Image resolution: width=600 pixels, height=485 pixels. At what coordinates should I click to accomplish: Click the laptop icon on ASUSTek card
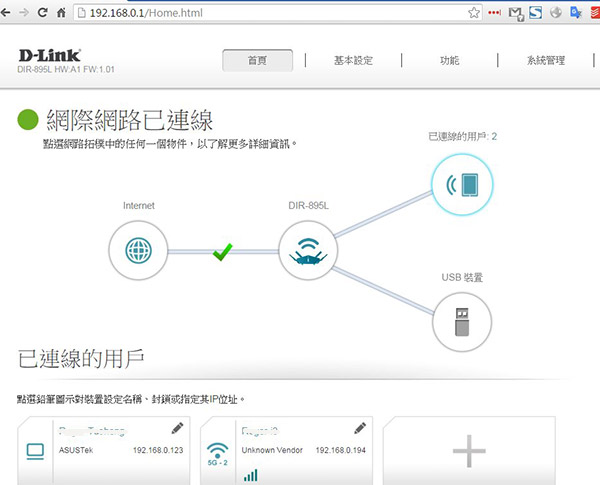[34, 452]
